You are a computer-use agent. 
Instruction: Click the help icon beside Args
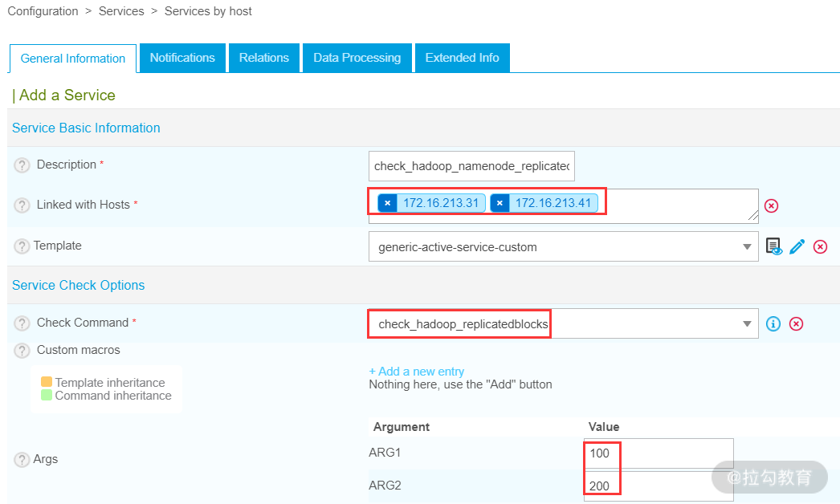point(22,460)
